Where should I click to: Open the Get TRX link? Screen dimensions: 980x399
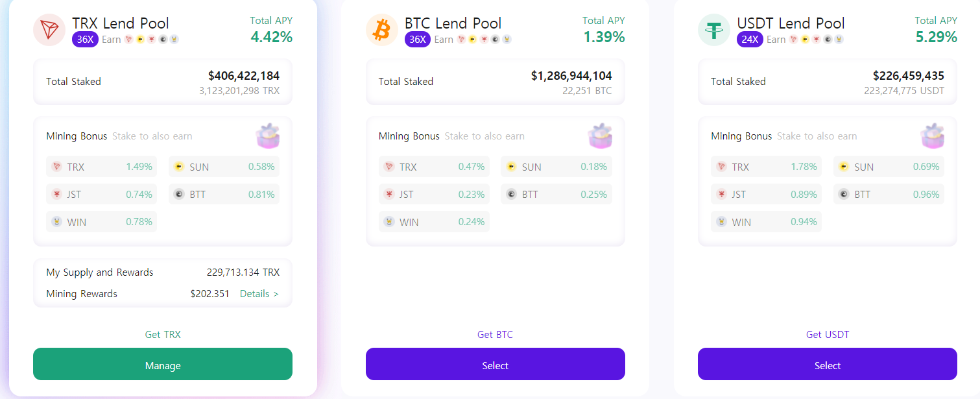(x=163, y=335)
